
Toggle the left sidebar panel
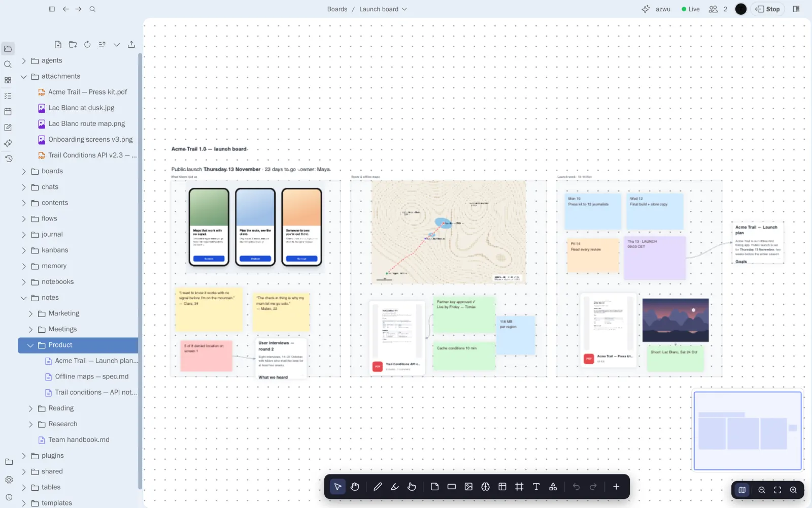pos(52,9)
